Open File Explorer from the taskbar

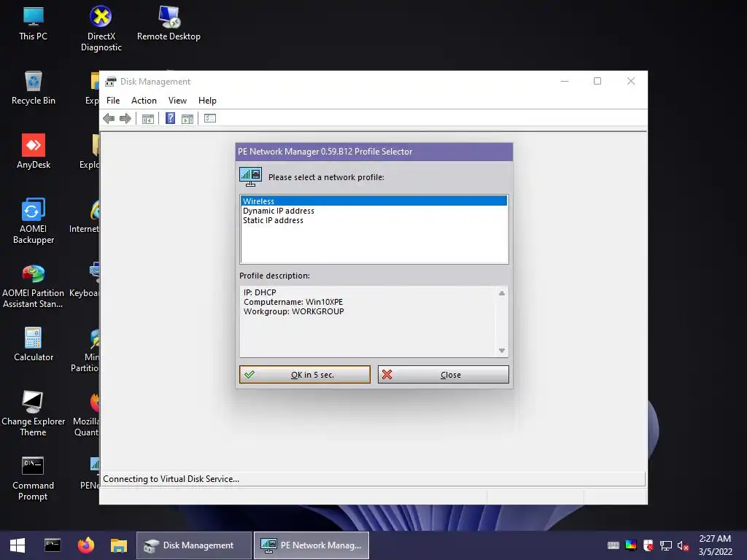pyautogui.click(x=119, y=545)
